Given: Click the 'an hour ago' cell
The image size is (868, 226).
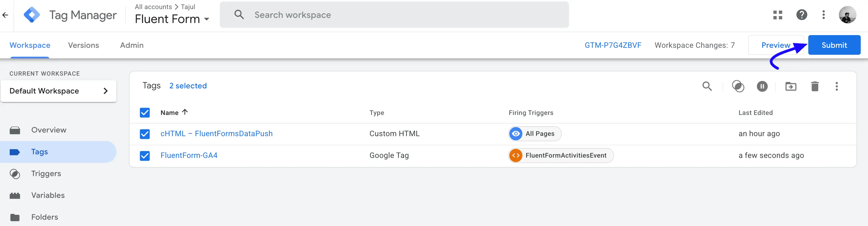Looking at the screenshot, I should click(x=759, y=133).
